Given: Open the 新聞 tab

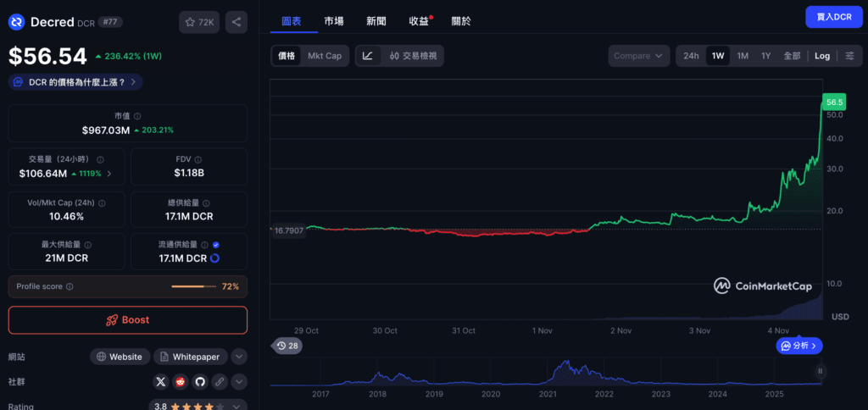Looking at the screenshot, I should point(376,20).
